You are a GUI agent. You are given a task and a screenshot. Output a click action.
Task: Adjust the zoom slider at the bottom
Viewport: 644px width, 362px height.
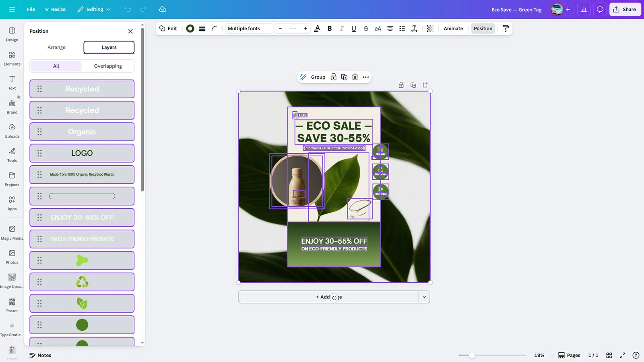tap(472, 355)
